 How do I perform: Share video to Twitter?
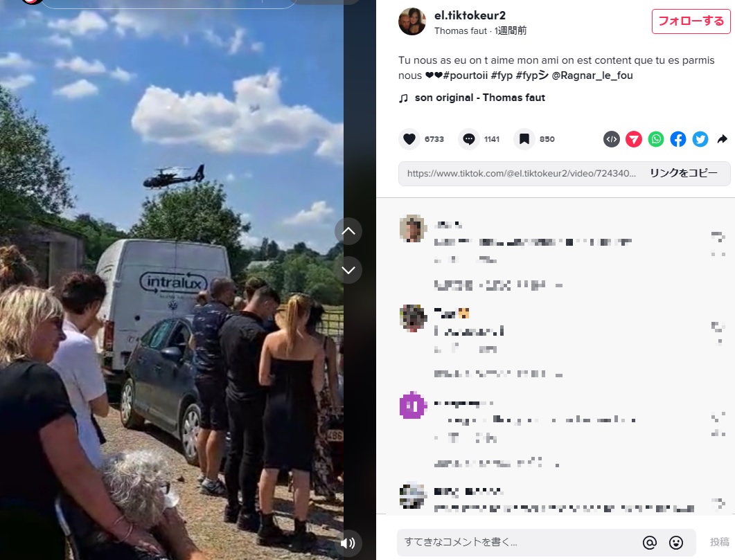click(x=700, y=139)
